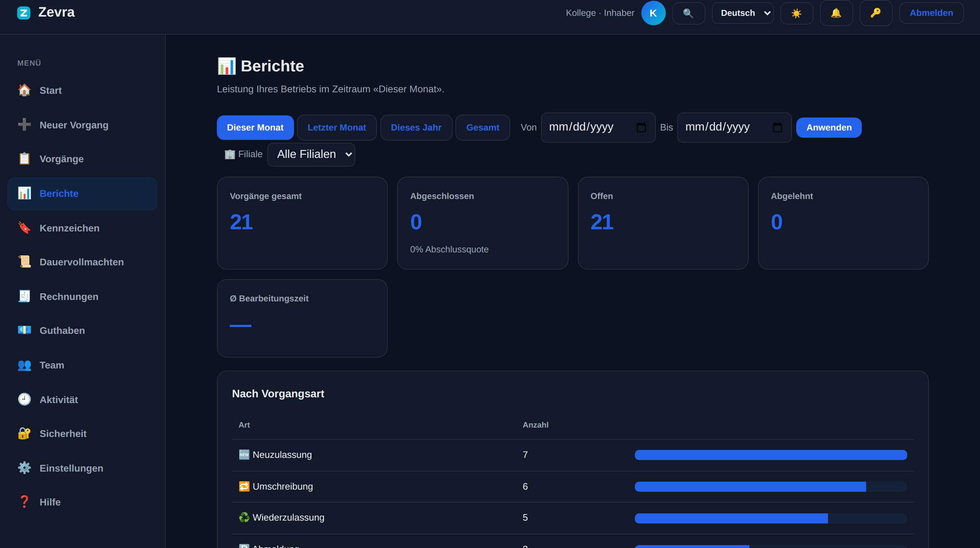Click the key icon button

(876, 13)
